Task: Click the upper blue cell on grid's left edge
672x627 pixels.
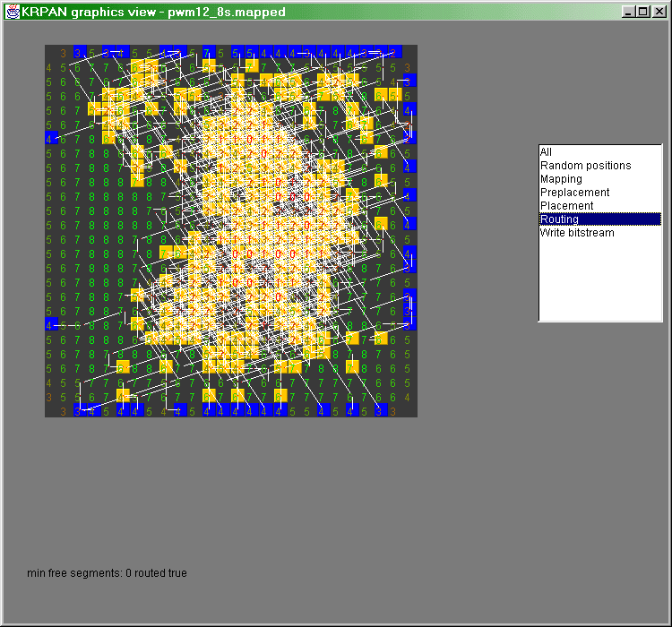Action: click(51, 138)
